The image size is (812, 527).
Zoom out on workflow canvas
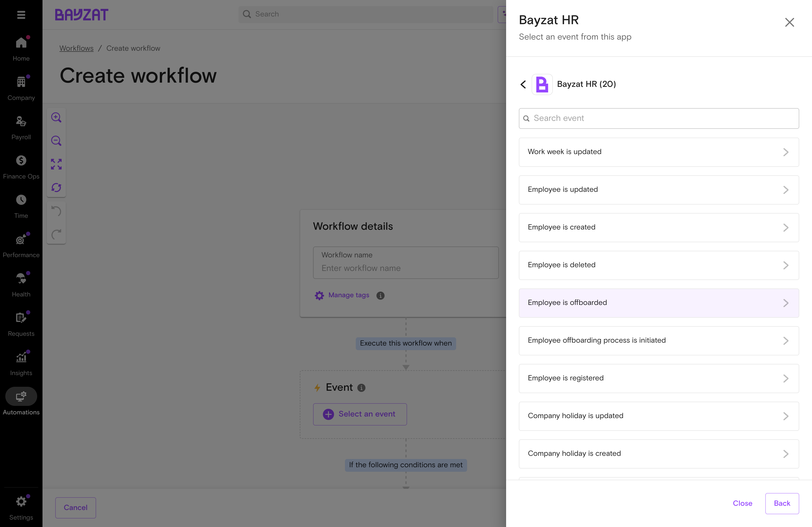[56, 141]
